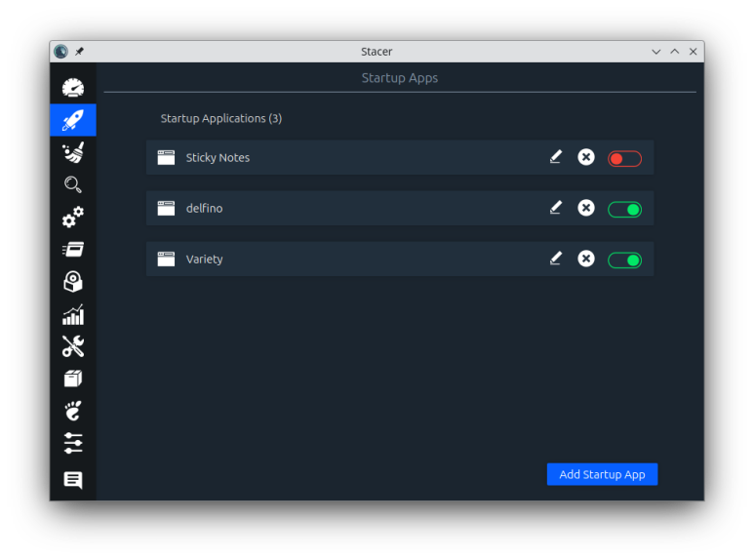Maximize the Stacer window
The width and height of the screenshot is (754, 560).
(x=675, y=51)
